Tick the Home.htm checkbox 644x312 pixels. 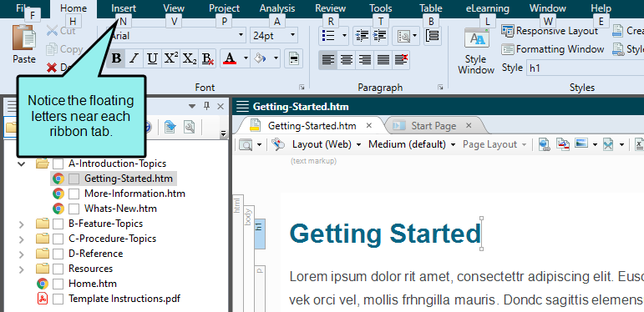click(x=58, y=284)
